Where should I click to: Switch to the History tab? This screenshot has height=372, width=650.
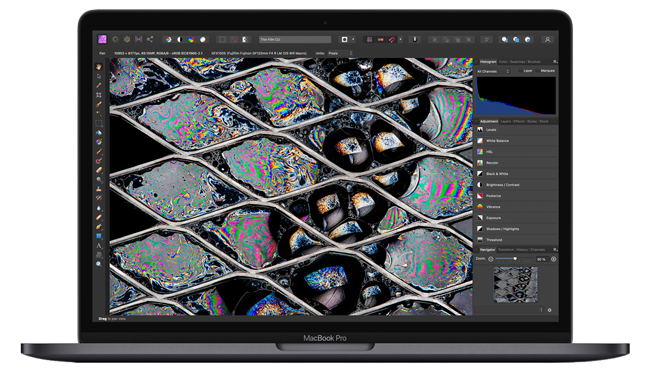(x=522, y=250)
